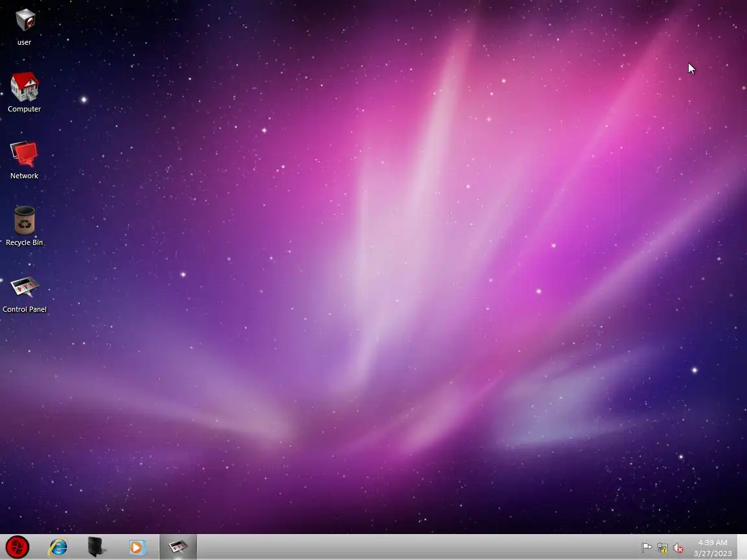Select the Network desktop icon

[24, 160]
